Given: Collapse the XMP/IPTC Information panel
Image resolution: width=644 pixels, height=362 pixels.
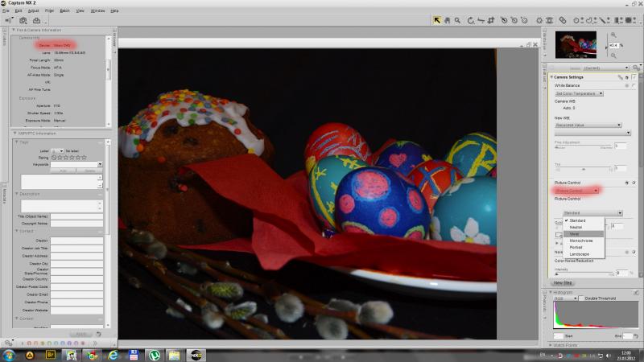Looking at the screenshot, I should tap(14, 134).
